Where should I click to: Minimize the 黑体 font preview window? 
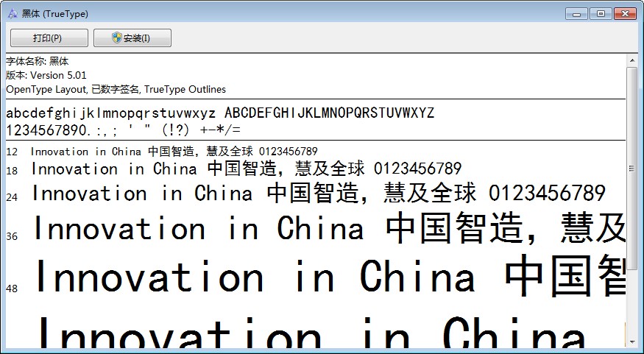coord(577,13)
